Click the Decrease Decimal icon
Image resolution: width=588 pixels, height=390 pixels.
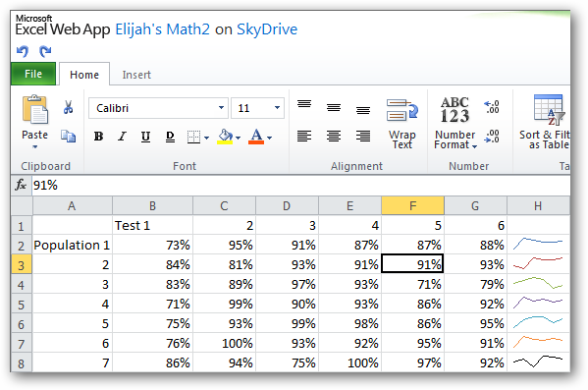click(x=492, y=136)
